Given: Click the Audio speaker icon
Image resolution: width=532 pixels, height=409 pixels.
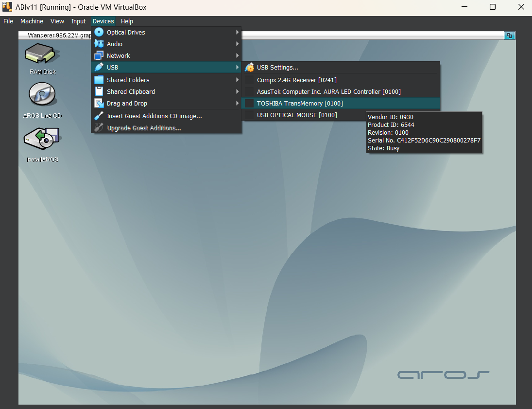Looking at the screenshot, I should click(99, 44).
